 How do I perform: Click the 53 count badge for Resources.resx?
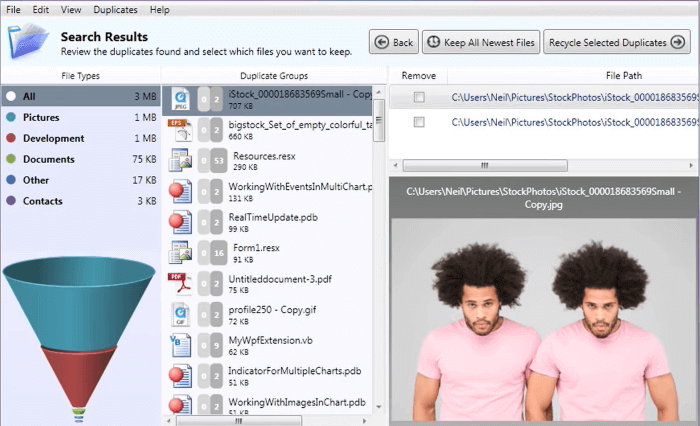pos(218,161)
